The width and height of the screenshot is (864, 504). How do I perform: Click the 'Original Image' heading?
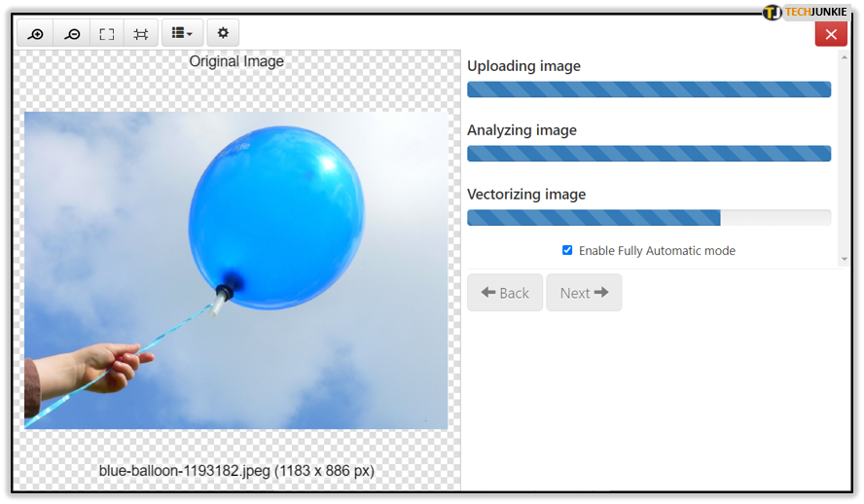236,61
